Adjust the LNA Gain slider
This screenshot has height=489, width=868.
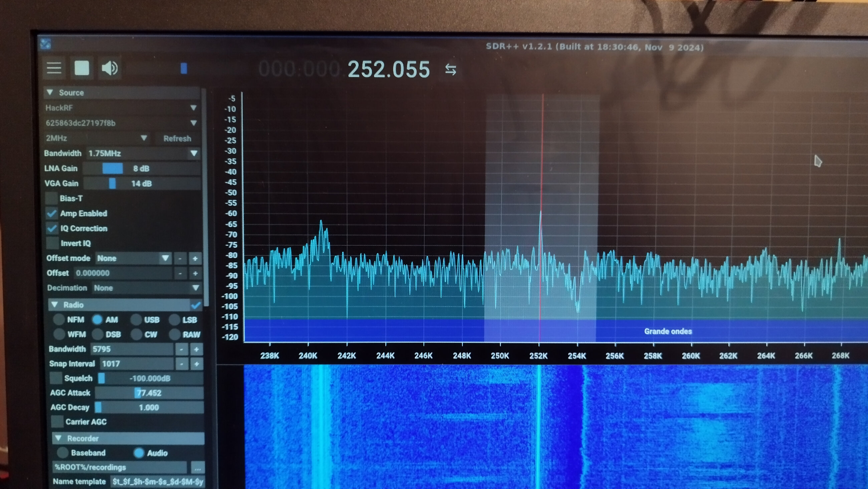(x=113, y=168)
